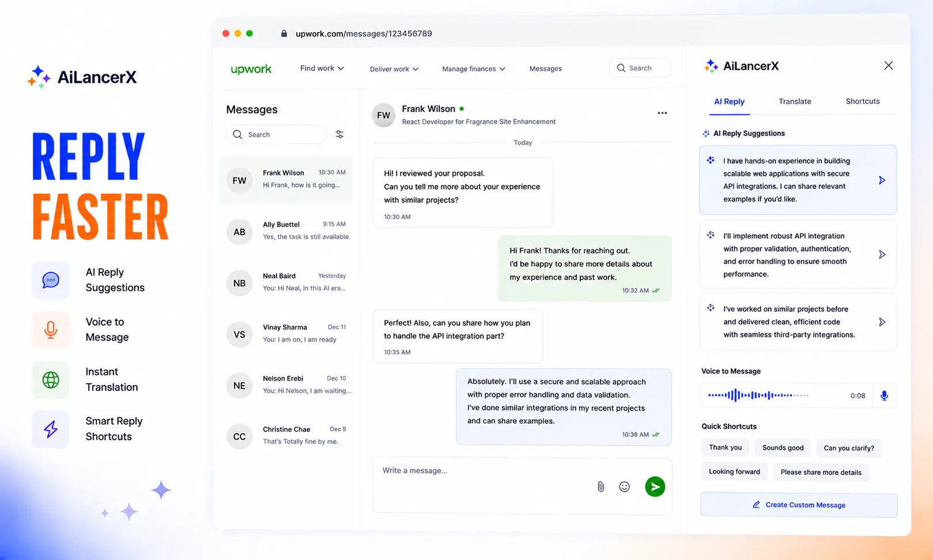Click the 'React Developer for Fragrance Site Enhancement' subtitle
The width and height of the screenshot is (933, 560).
[x=478, y=122]
